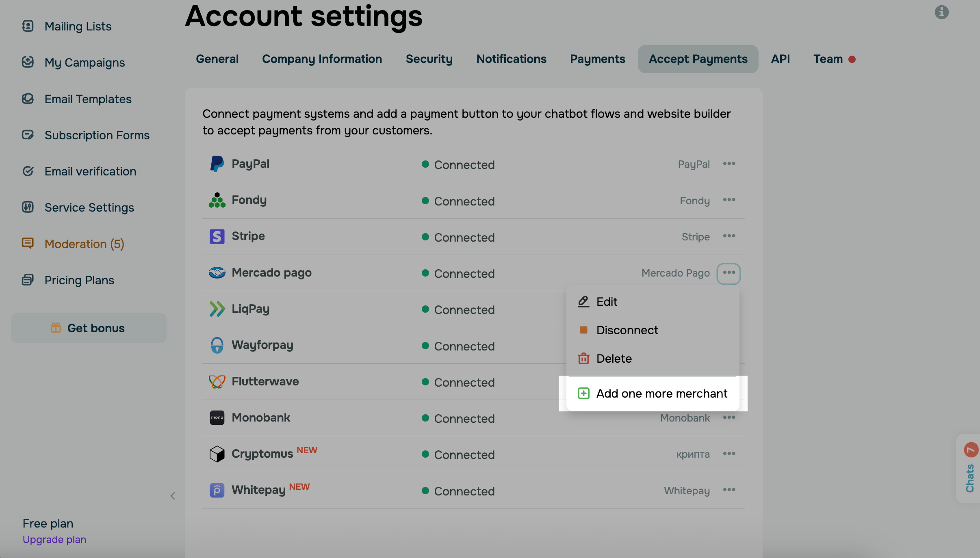Click the Service Settings sidebar icon
The image size is (980, 558).
coord(28,207)
